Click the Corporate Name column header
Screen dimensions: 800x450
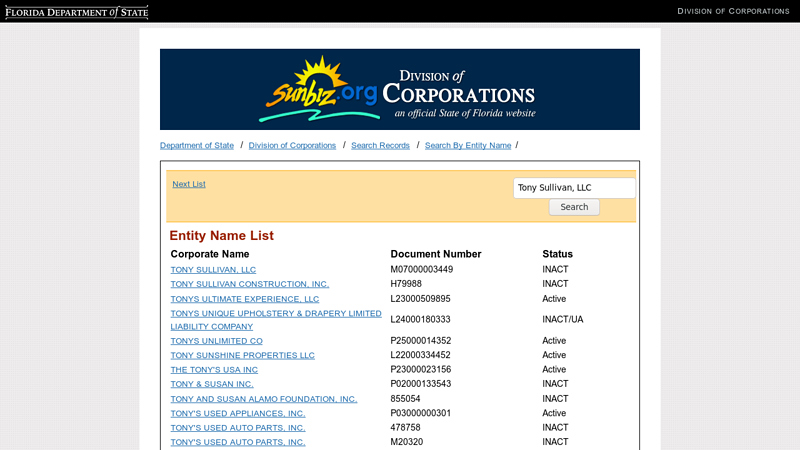(210, 254)
